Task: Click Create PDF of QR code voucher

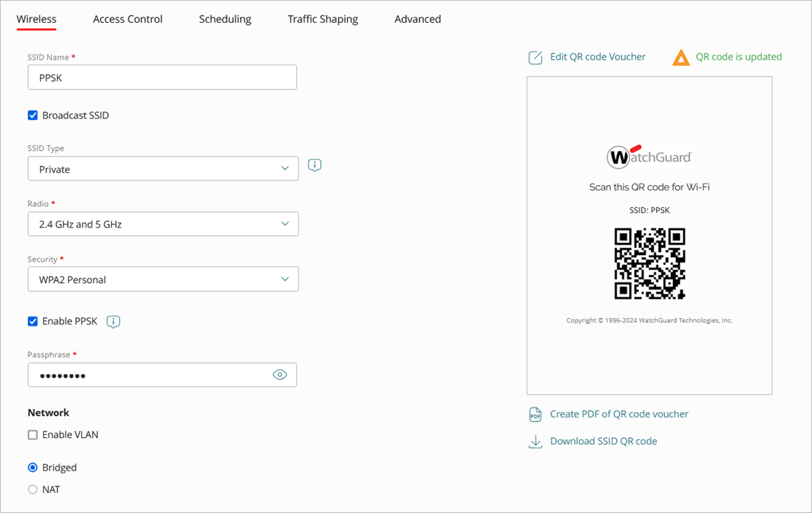Action: (x=619, y=414)
